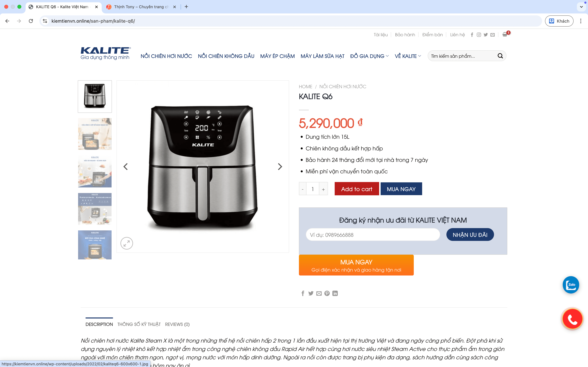Open the browser tab list chevron
588x367 pixels.
tap(581, 7)
